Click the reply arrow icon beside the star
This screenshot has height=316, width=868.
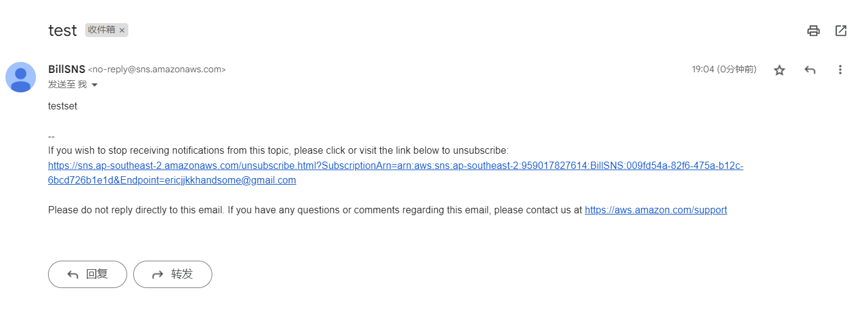pos(810,70)
